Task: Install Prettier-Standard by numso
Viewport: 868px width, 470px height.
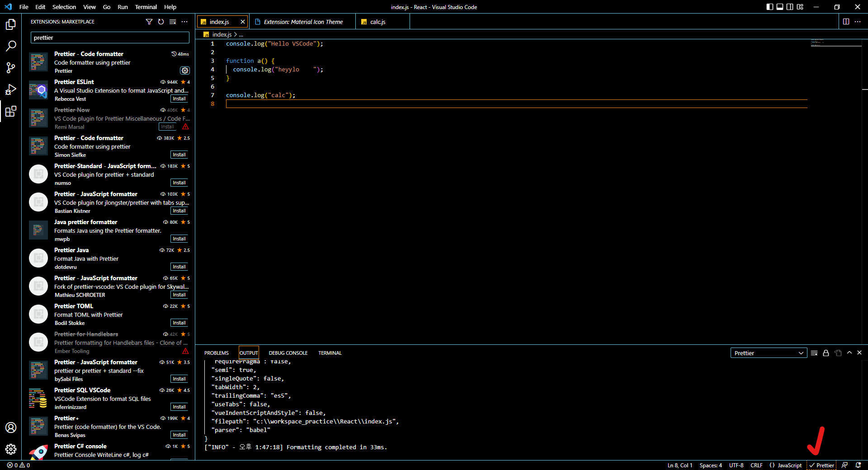Action: (179, 183)
